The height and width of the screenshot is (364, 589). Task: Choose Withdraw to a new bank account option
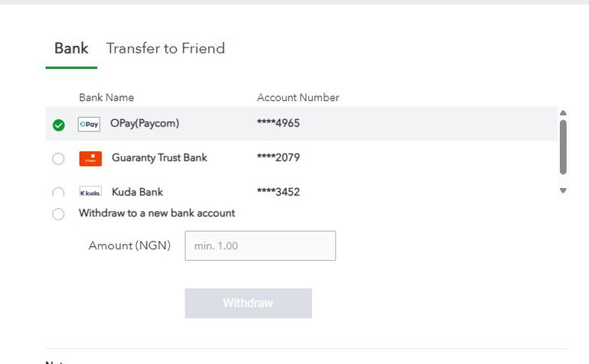pos(58,214)
